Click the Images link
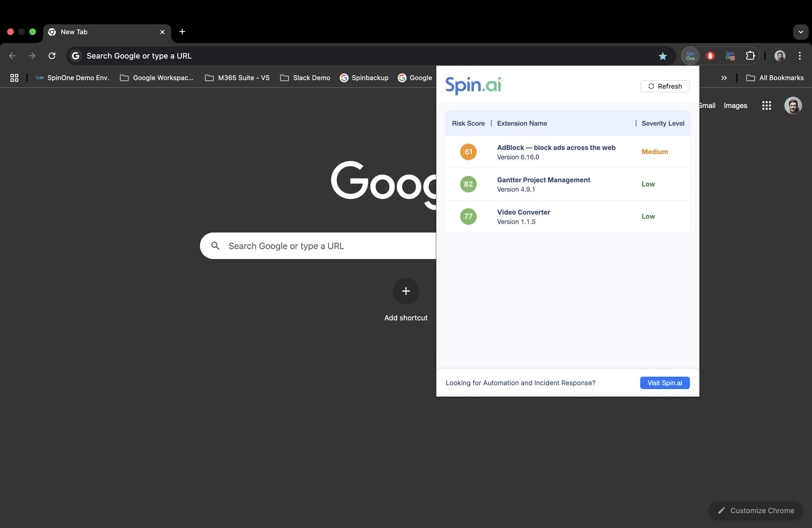This screenshot has width=812, height=528. point(735,105)
